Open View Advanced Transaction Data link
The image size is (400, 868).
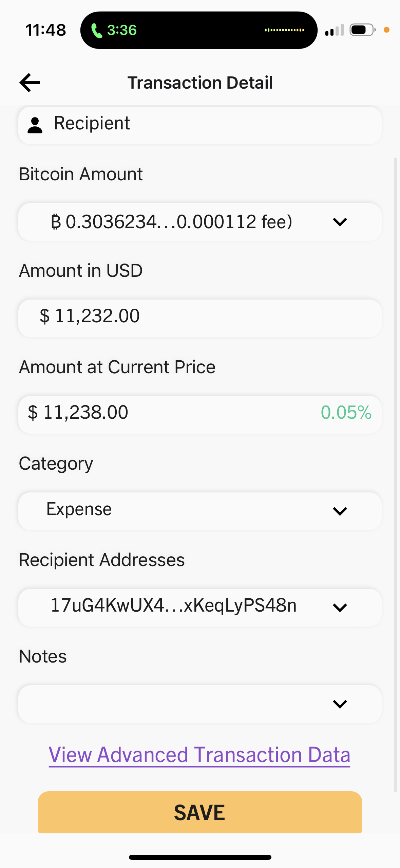coord(199,755)
